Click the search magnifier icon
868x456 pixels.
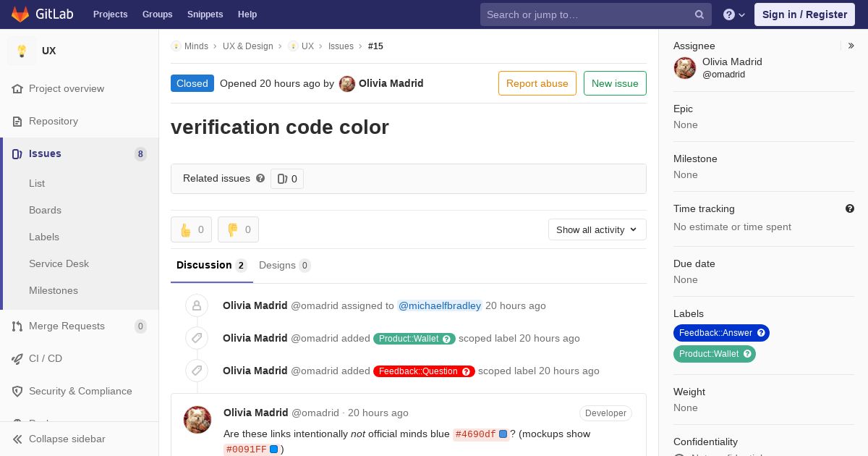coord(699,14)
